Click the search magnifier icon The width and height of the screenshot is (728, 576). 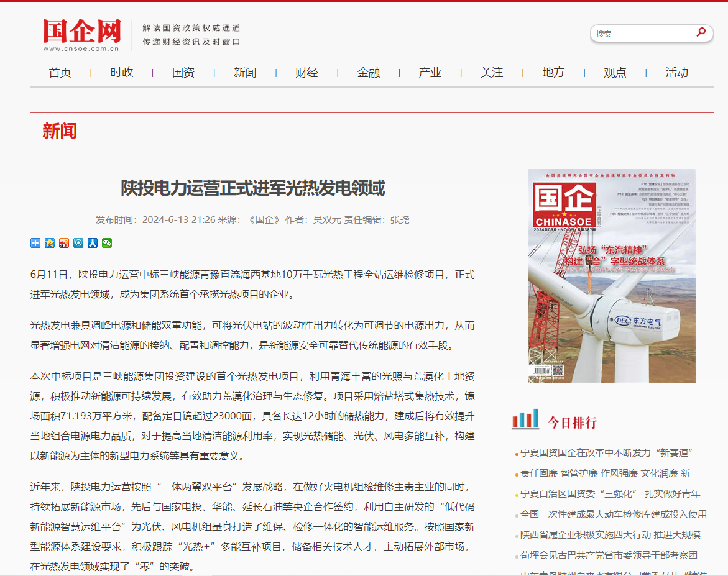[701, 32]
